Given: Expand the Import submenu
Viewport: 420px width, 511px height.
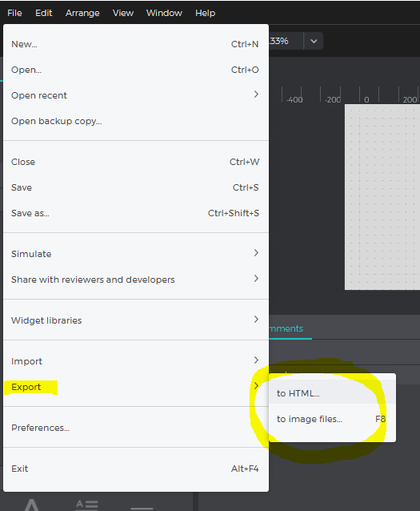Looking at the screenshot, I should point(136,360).
